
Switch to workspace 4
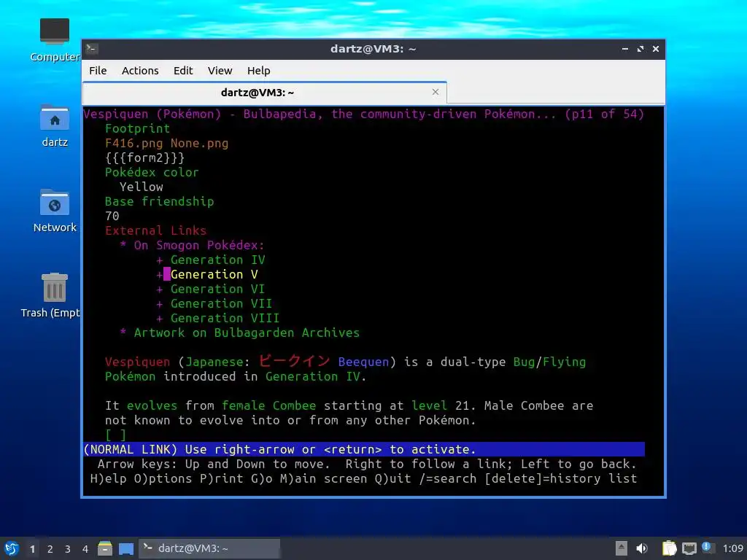click(x=85, y=549)
